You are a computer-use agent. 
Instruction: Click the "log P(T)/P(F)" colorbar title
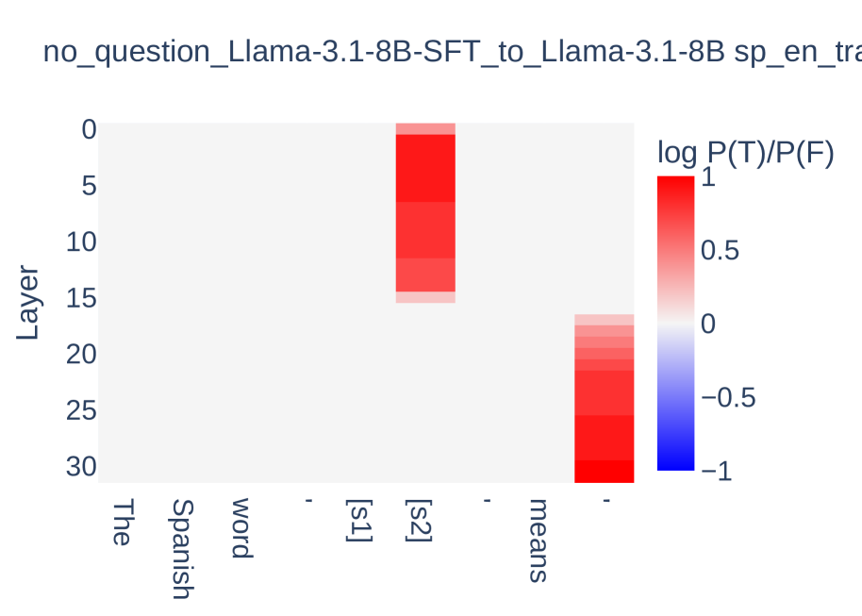coord(746,152)
